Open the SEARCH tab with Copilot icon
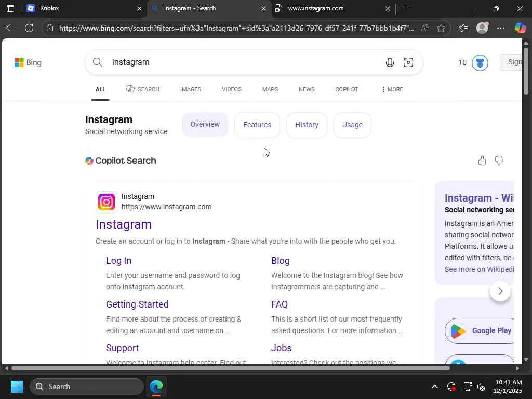The width and height of the screenshot is (532, 399). pyautogui.click(x=143, y=89)
